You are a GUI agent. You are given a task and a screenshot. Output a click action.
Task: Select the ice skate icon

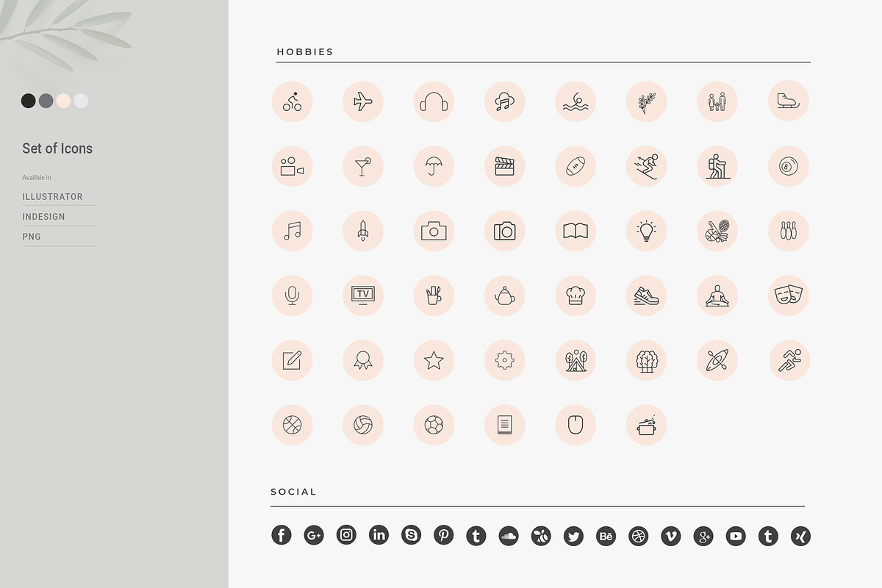coord(789,101)
